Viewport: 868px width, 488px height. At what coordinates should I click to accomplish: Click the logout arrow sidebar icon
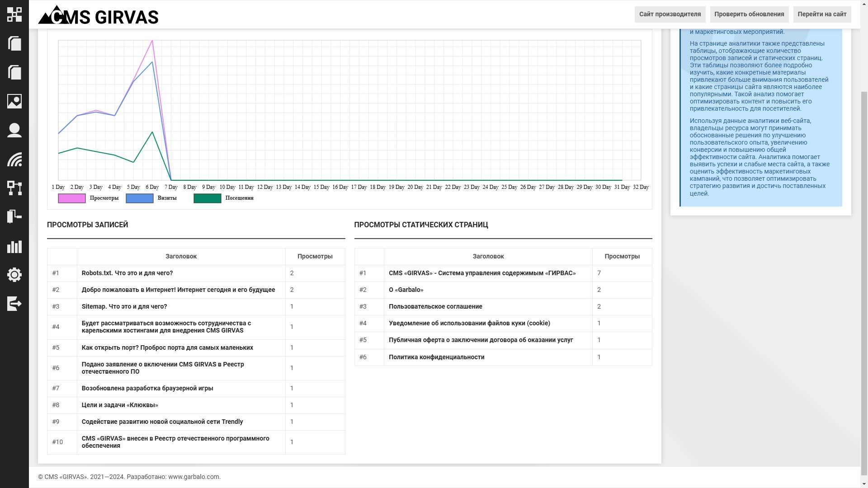click(x=14, y=304)
